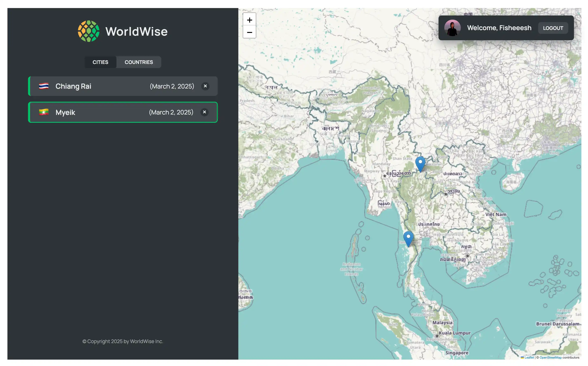
Task: Delete the Chiang Rai city entry
Action: 205,86
